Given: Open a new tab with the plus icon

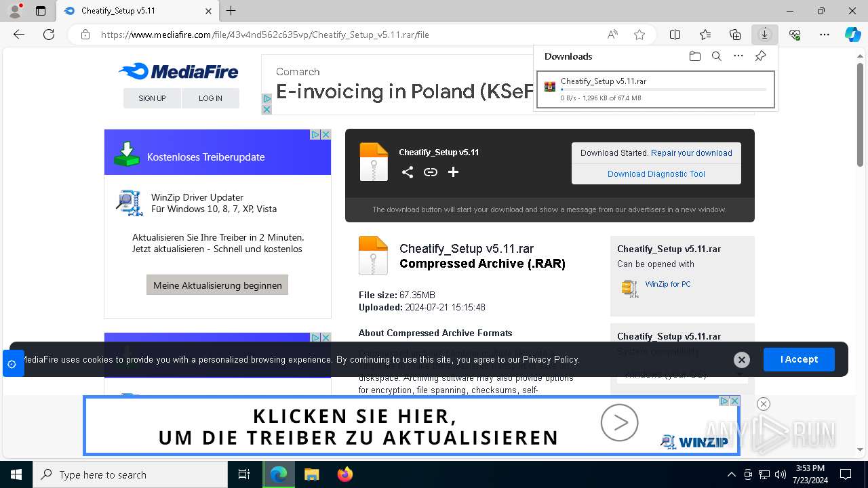Looking at the screenshot, I should (231, 11).
